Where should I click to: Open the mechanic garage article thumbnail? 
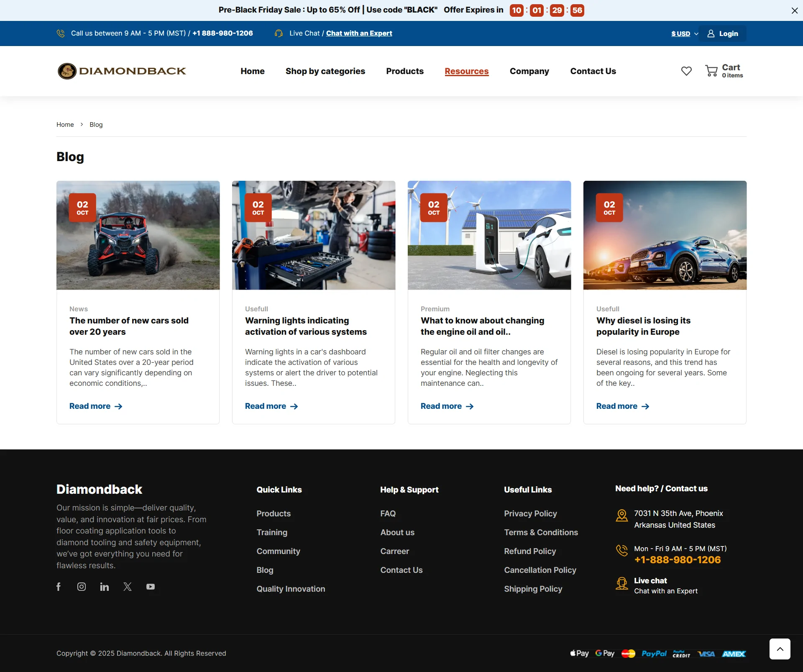coord(314,235)
